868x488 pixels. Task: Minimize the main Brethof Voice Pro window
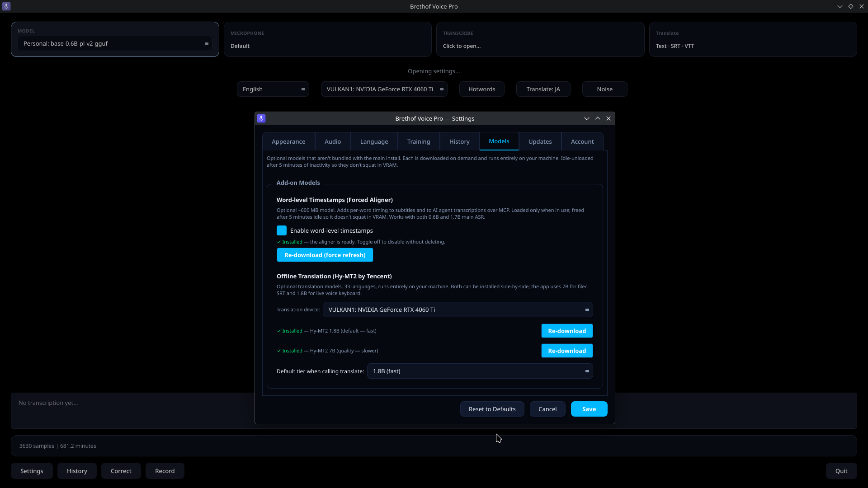[x=840, y=6]
